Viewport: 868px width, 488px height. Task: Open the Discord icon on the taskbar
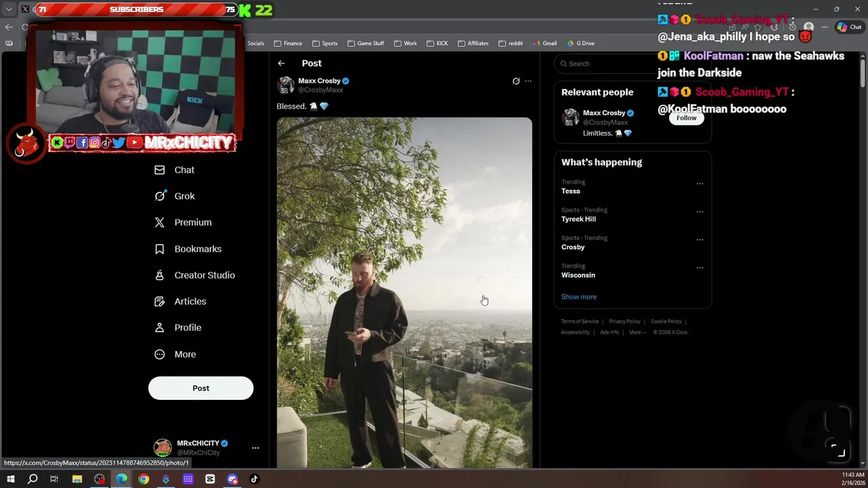coord(233,479)
